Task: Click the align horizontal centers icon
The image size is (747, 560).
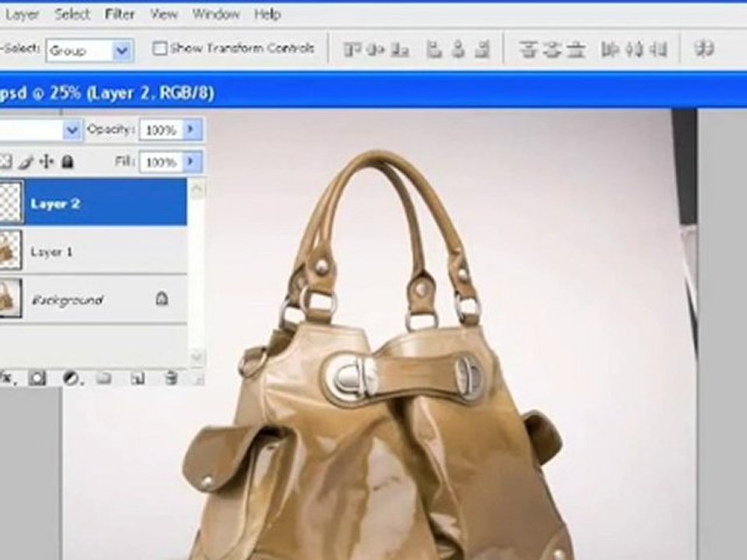Action: (x=458, y=49)
